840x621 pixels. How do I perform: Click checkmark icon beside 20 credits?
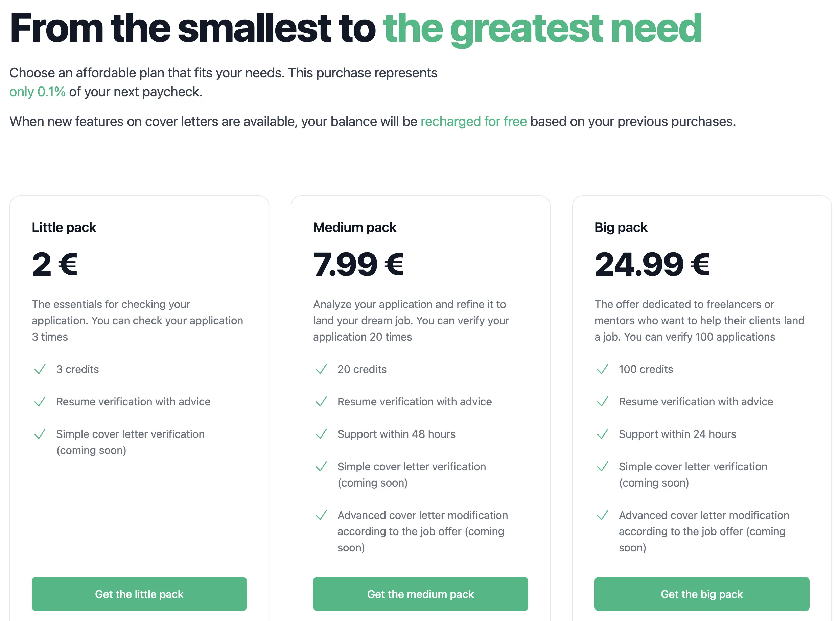[x=321, y=369]
